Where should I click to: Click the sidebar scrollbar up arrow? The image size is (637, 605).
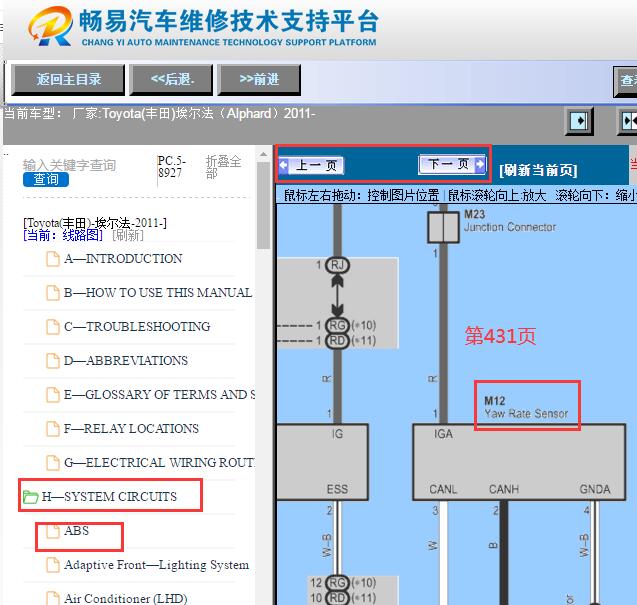point(263,155)
